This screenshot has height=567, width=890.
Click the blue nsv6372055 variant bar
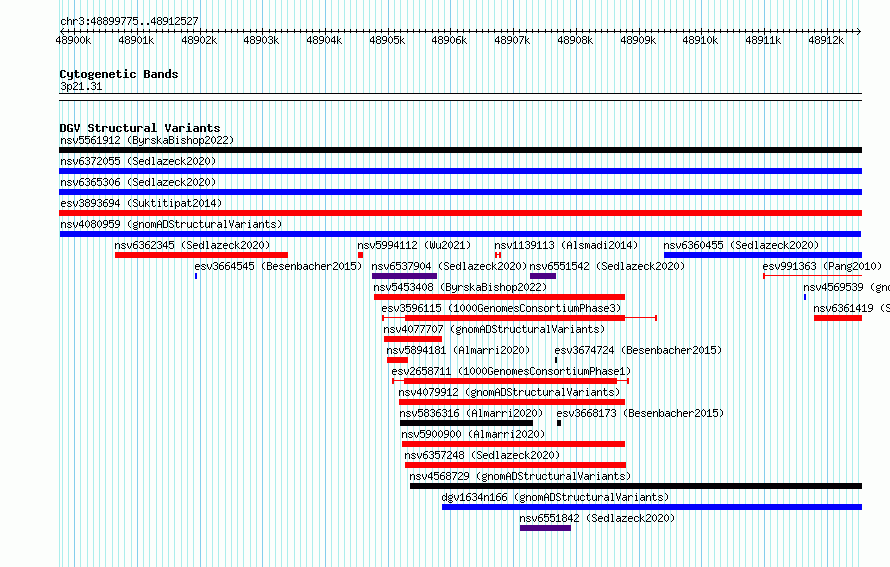click(x=460, y=171)
